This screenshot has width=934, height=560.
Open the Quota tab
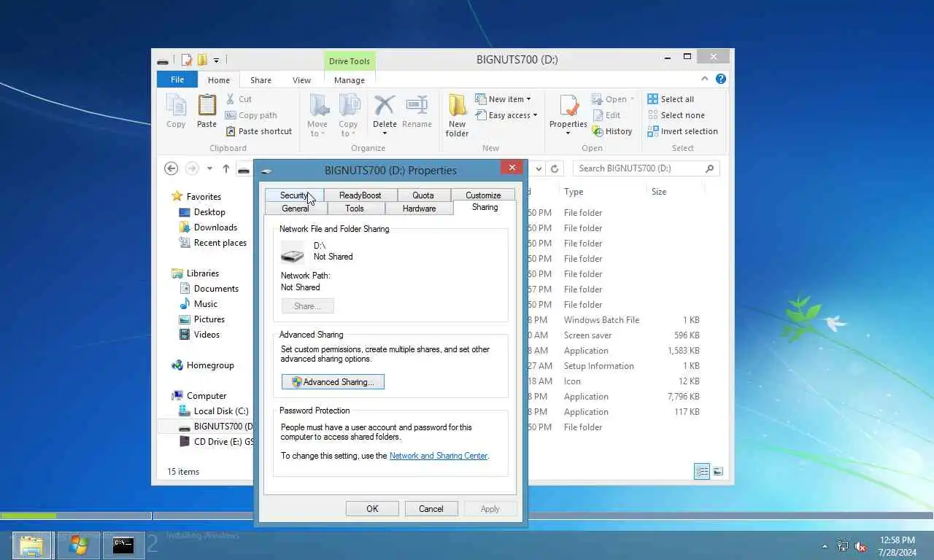(x=423, y=195)
